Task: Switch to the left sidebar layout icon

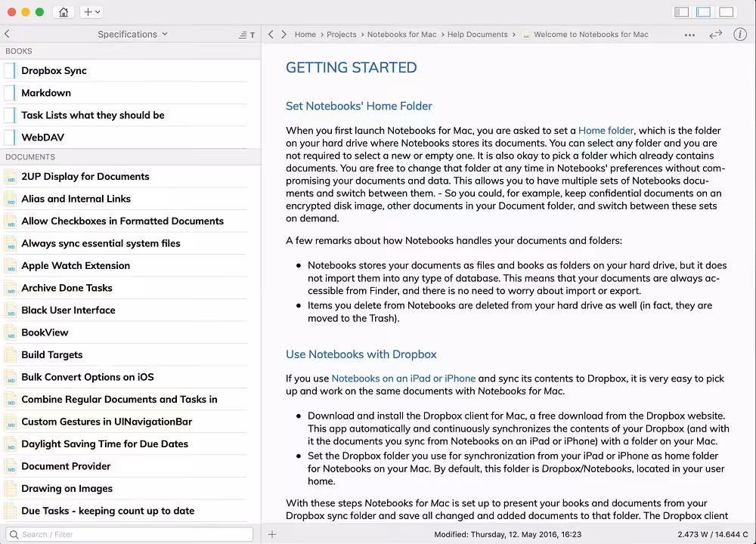Action: 681,12
